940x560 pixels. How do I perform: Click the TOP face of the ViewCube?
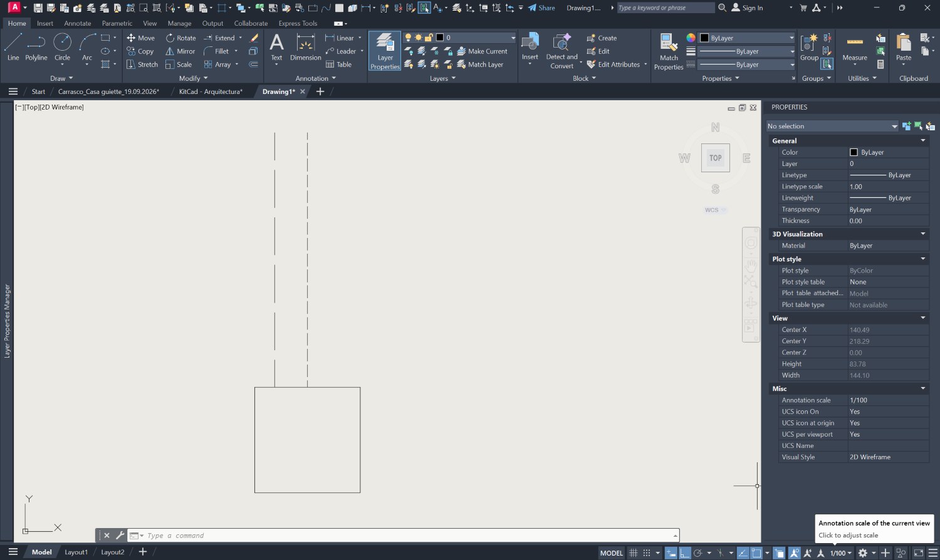tap(715, 158)
